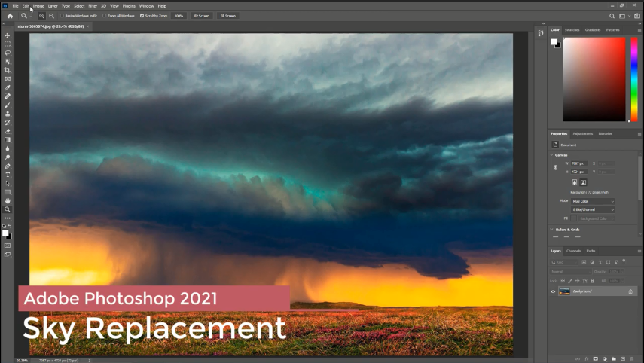Select the Lasso tool

click(8, 53)
